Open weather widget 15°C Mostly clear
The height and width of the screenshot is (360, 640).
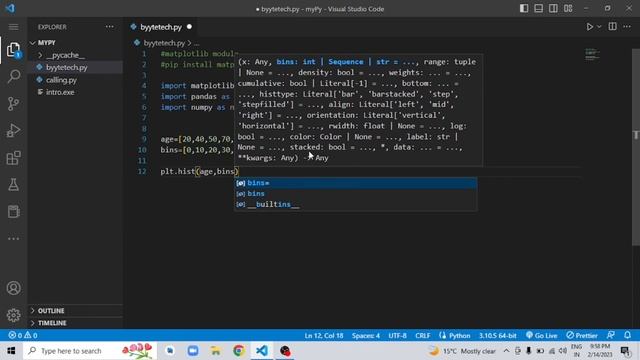click(463, 351)
